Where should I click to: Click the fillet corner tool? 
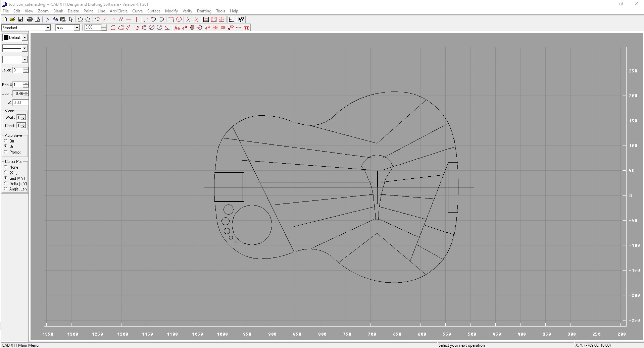tap(171, 19)
